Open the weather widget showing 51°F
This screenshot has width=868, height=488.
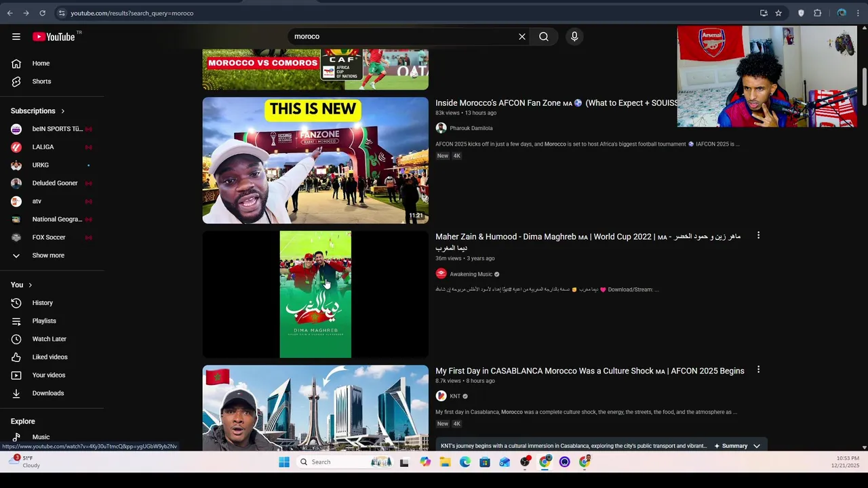(x=26, y=462)
